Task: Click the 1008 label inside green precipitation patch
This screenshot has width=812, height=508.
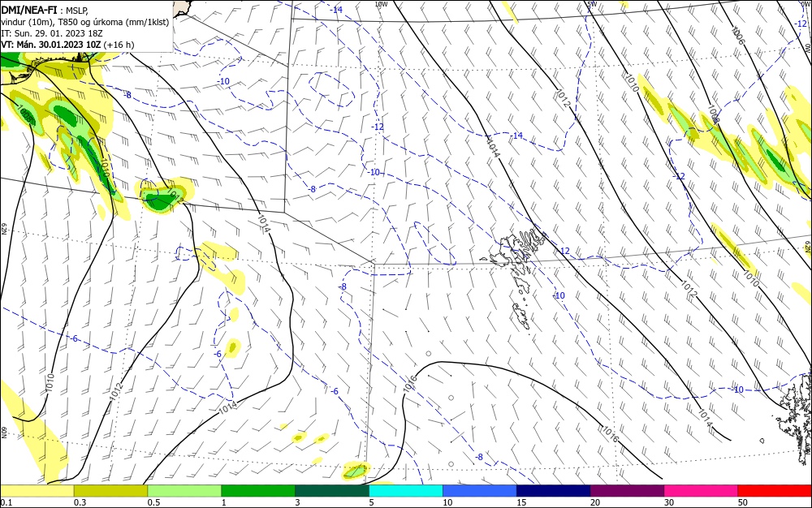Action: (x=25, y=114)
